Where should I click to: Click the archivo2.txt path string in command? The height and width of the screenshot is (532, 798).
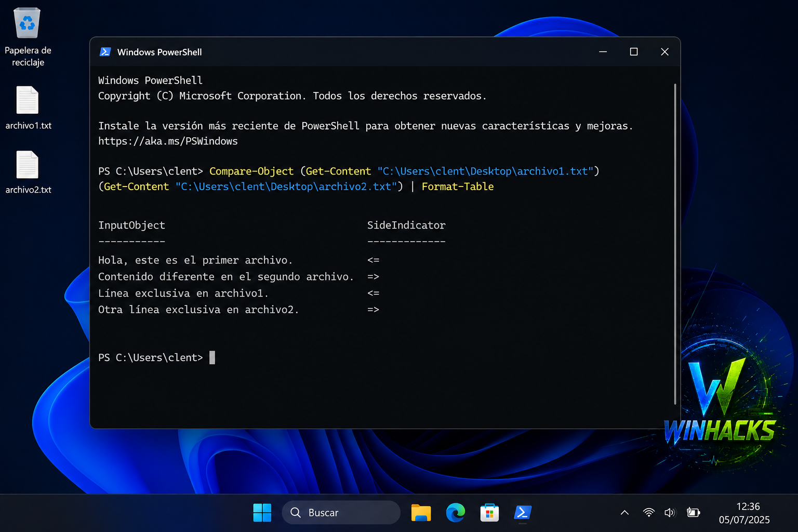pos(286,187)
